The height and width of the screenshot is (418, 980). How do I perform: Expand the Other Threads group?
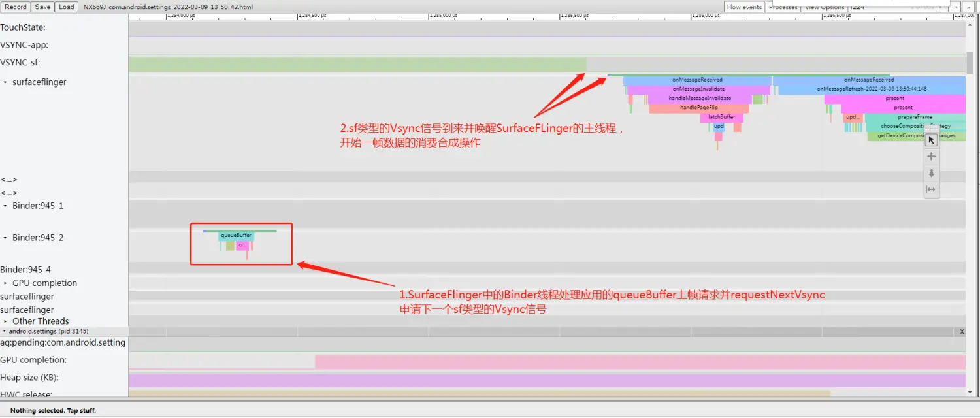point(6,321)
